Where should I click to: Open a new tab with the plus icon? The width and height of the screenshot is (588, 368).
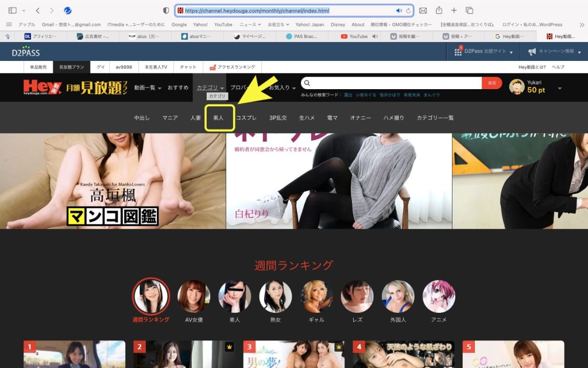(x=454, y=10)
